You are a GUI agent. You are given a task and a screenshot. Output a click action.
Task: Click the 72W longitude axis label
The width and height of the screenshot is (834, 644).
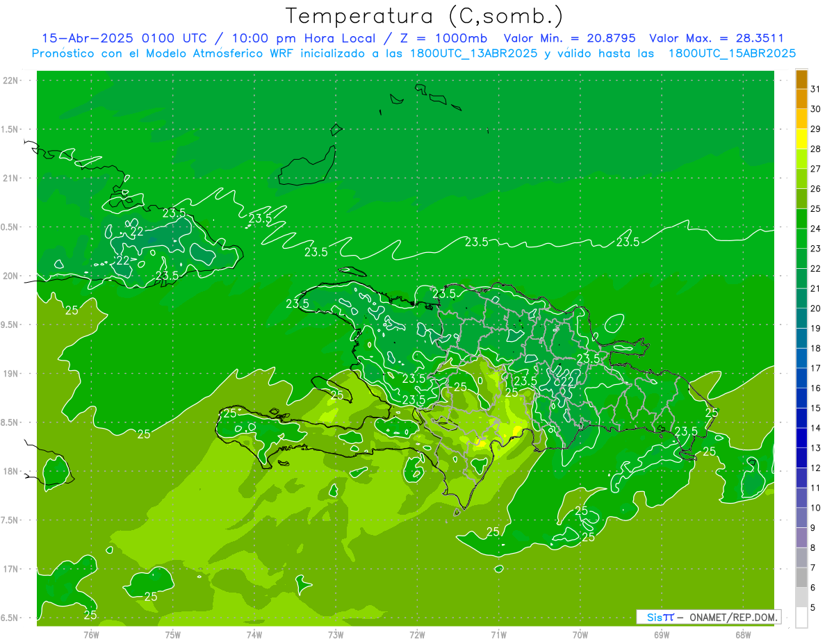click(x=417, y=635)
